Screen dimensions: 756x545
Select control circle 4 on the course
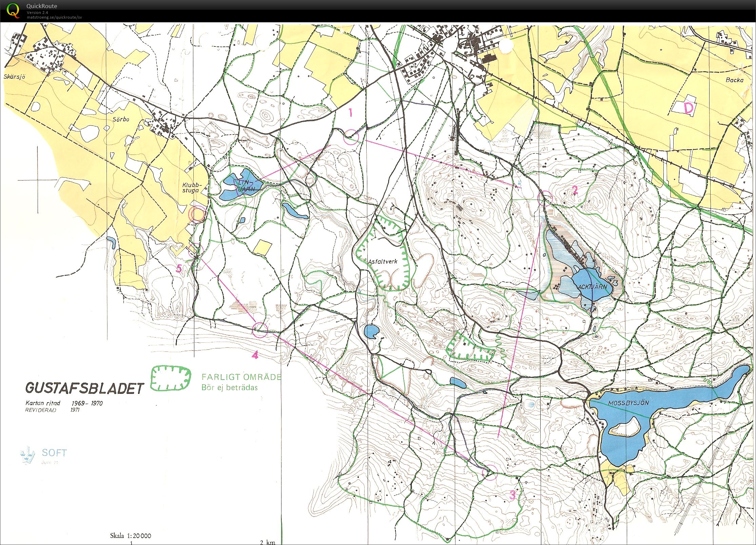pos(260,330)
